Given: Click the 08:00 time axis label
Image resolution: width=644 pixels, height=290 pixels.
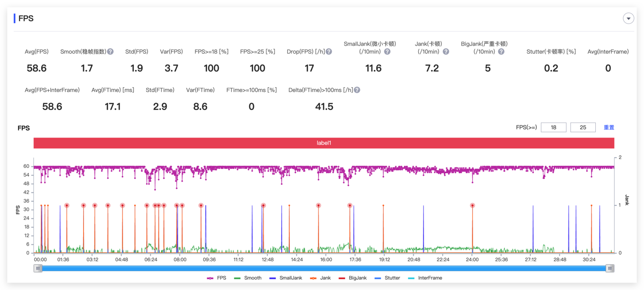Looking at the screenshot, I should click(x=180, y=260).
